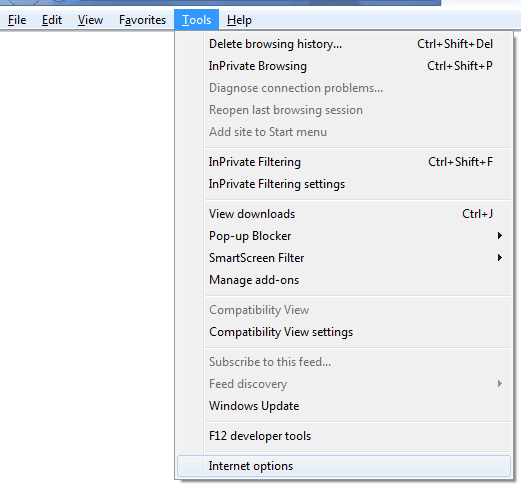Launch Windows Update

tap(344, 406)
